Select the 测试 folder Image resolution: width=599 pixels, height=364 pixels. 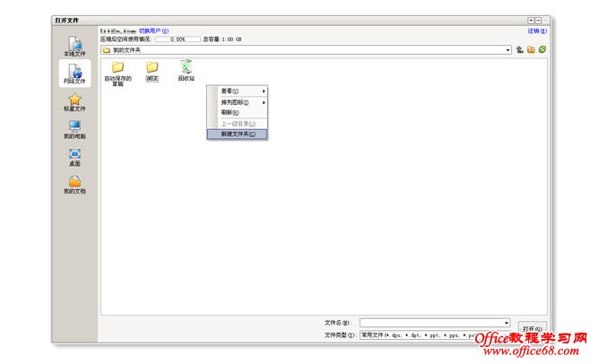[x=152, y=72]
